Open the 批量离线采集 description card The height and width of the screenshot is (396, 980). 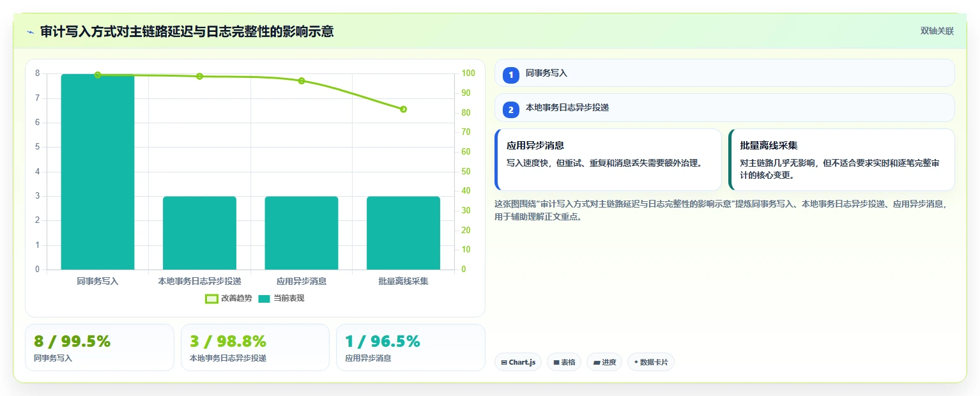click(x=841, y=160)
